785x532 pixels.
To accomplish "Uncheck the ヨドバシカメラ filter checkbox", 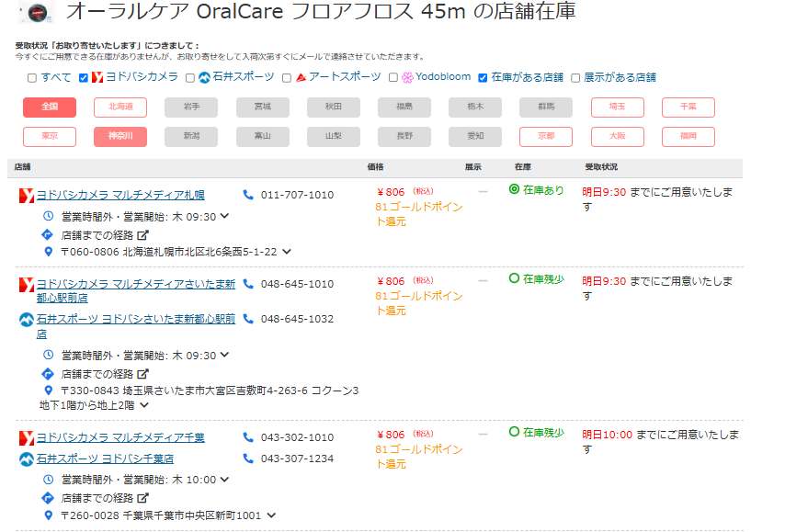I will tap(84, 78).
